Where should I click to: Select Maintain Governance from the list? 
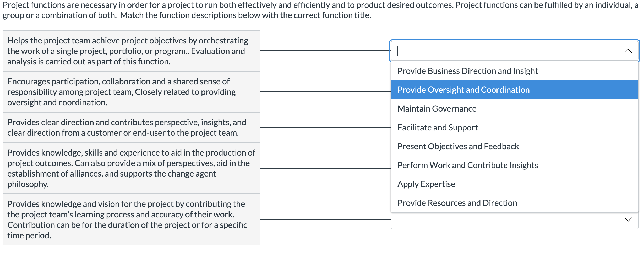436,108
